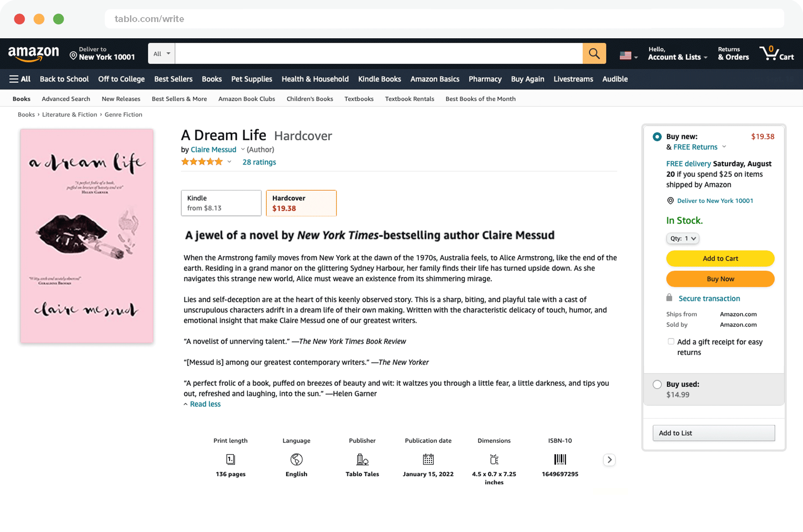Screen dimensions: 803x532
Task: Click the Publisher building icon
Action: (x=362, y=459)
